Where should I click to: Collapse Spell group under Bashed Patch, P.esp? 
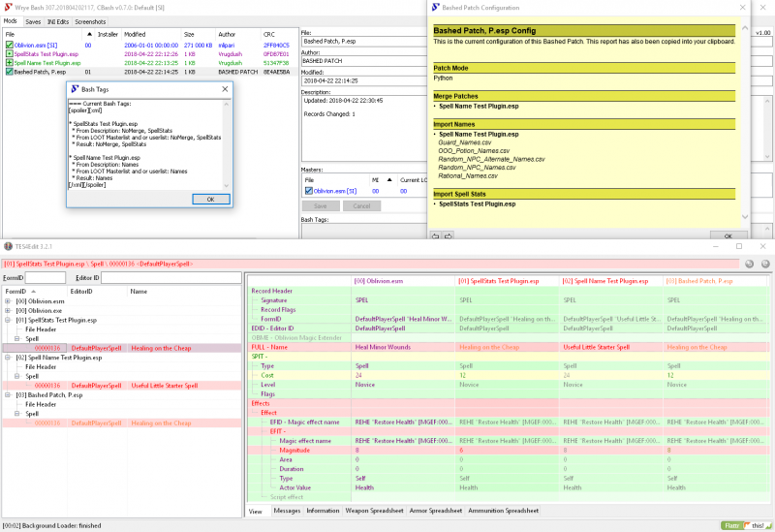(x=17, y=414)
